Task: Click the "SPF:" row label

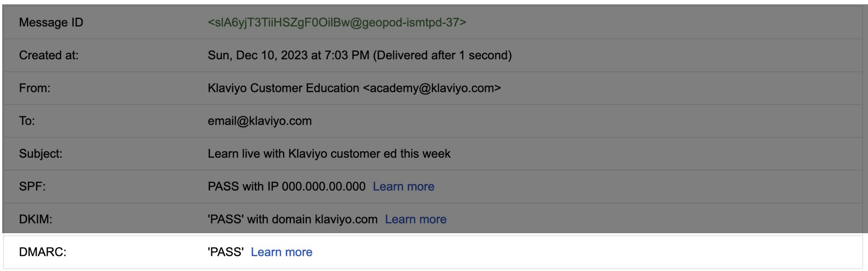Action: [x=32, y=186]
